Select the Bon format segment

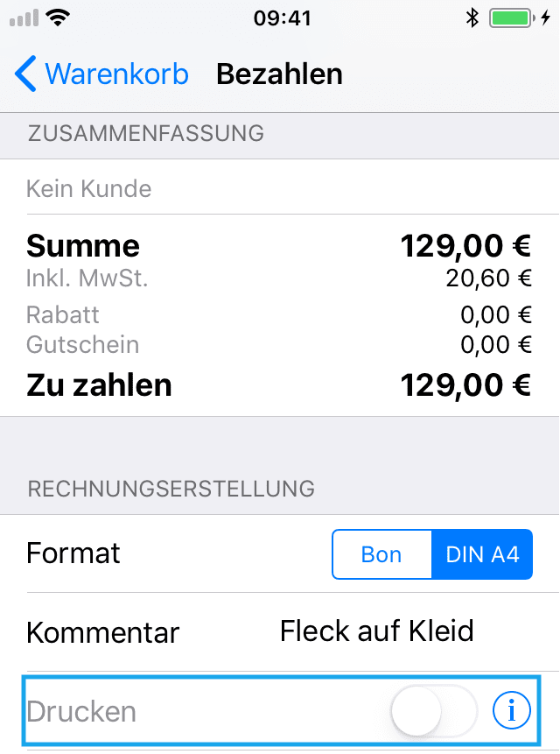381,554
